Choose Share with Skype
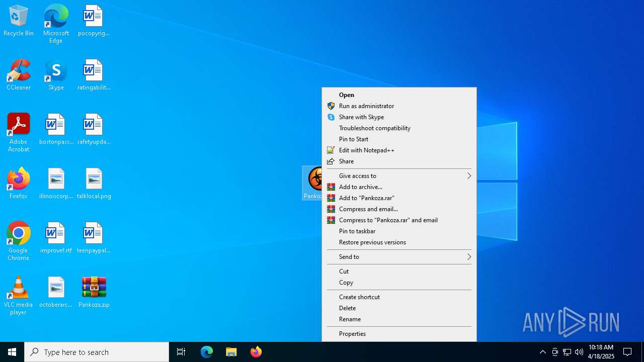 (x=399, y=117)
